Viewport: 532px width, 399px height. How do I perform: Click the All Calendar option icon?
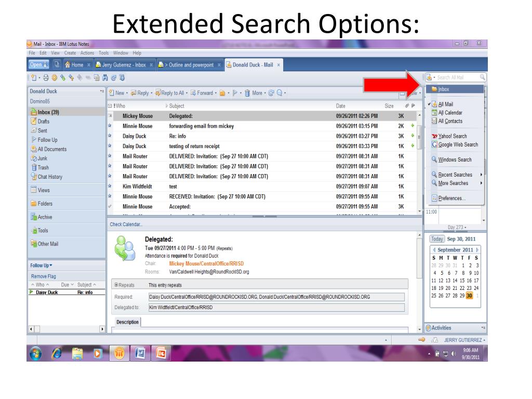tap(434, 113)
